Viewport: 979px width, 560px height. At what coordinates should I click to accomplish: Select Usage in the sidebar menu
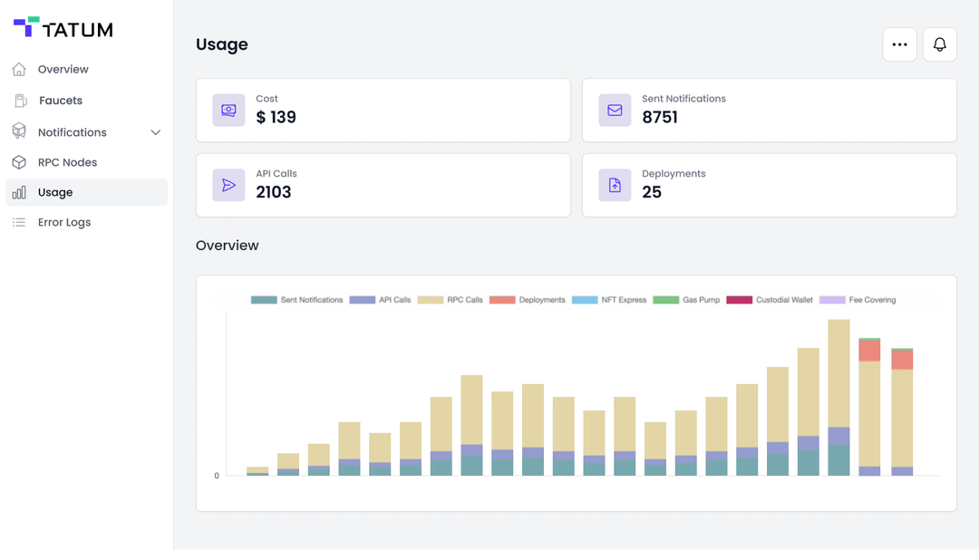56,191
